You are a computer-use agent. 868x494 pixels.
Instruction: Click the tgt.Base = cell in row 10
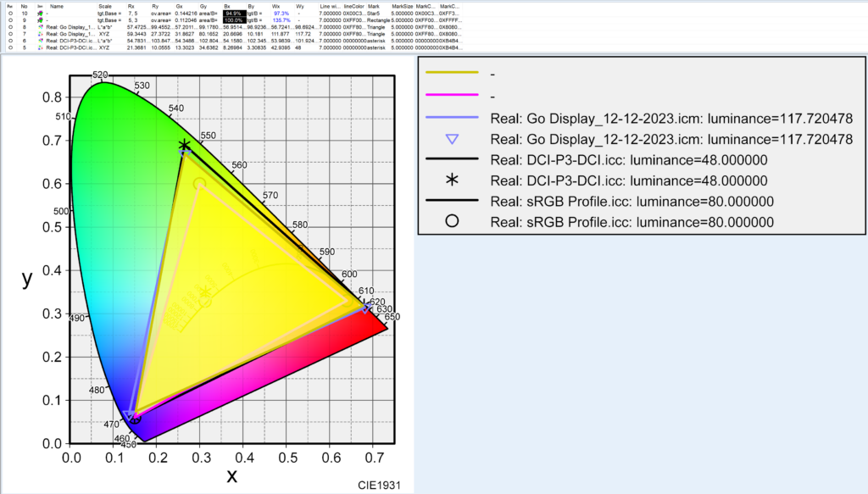click(x=109, y=14)
